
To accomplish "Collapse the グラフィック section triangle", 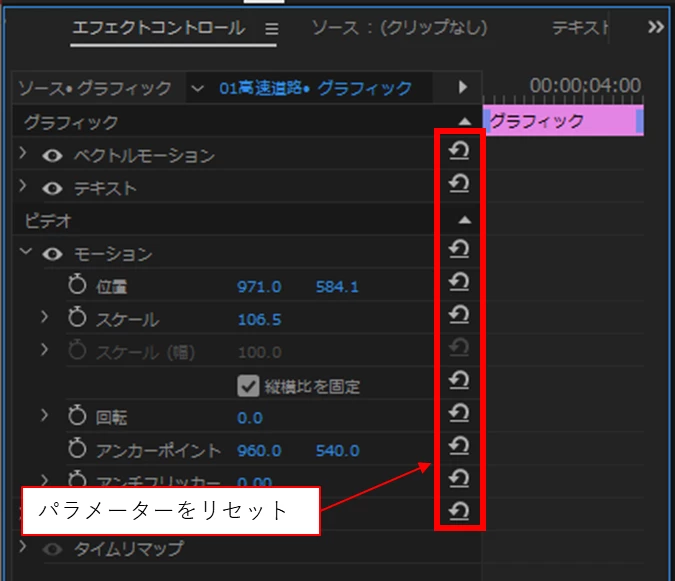I will (464, 122).
